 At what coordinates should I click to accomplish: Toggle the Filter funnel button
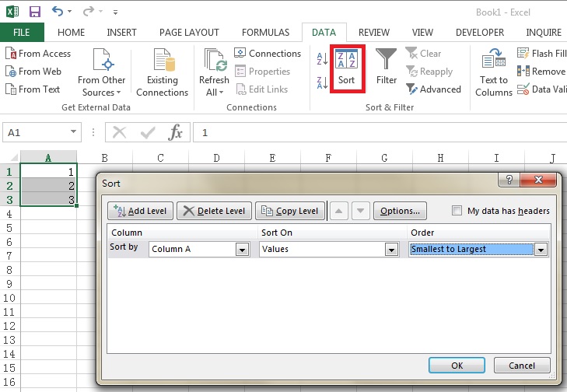[x=387, y=67]
